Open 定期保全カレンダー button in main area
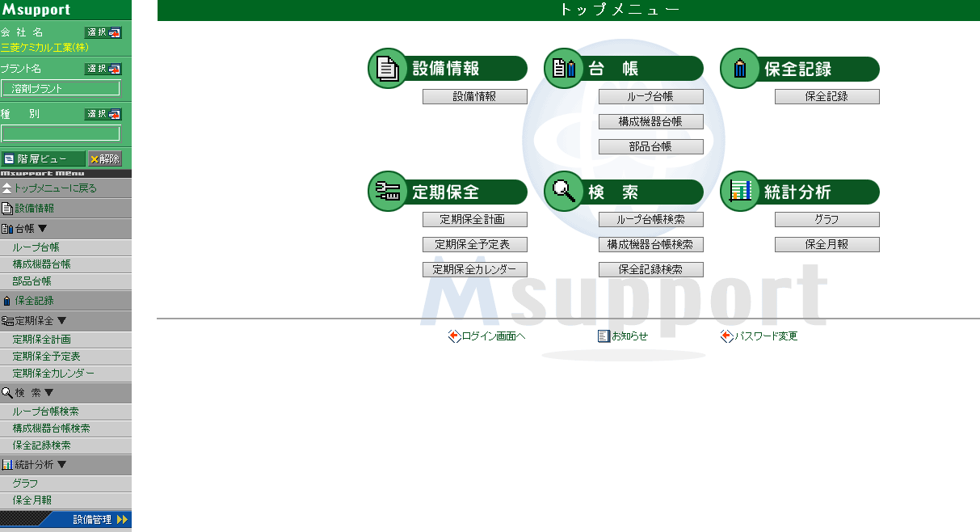Screen dimensions: 980x532 474,269
